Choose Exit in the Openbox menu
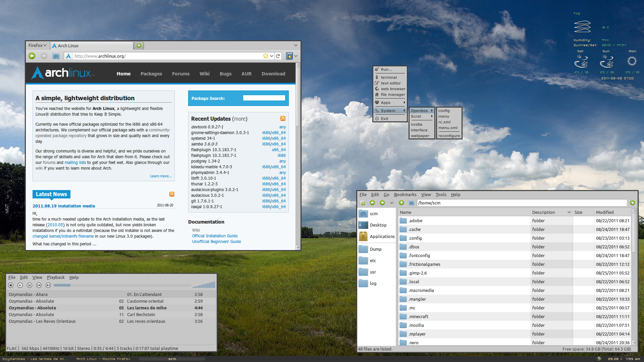The width and height of the screenshot is (644, 362). [390, 119]
